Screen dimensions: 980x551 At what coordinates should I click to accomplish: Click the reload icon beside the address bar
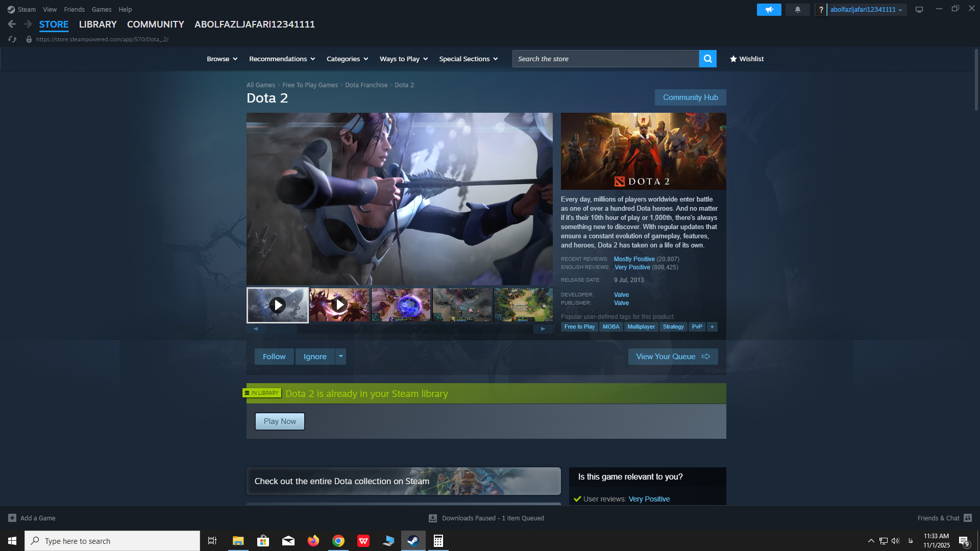point(12,39)
